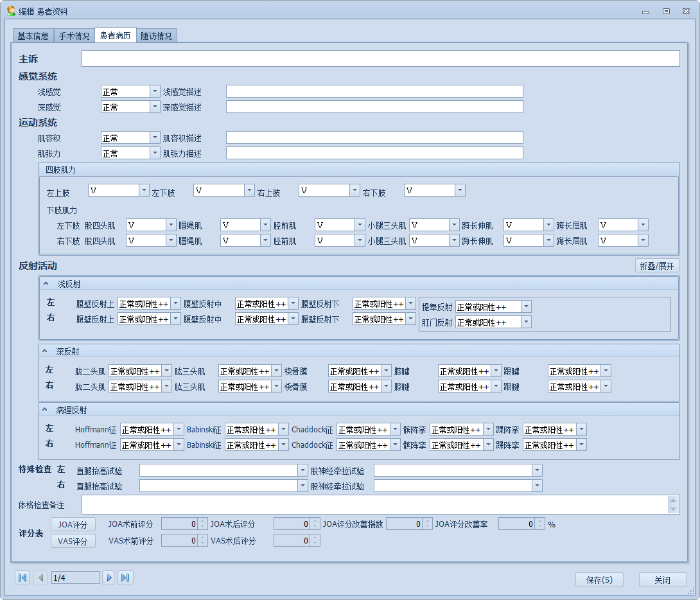This screenshot has height=600, width=700.
Task: Open the 肌容积 dropdown
Action: pyautogui.click(x=155, y=137)
